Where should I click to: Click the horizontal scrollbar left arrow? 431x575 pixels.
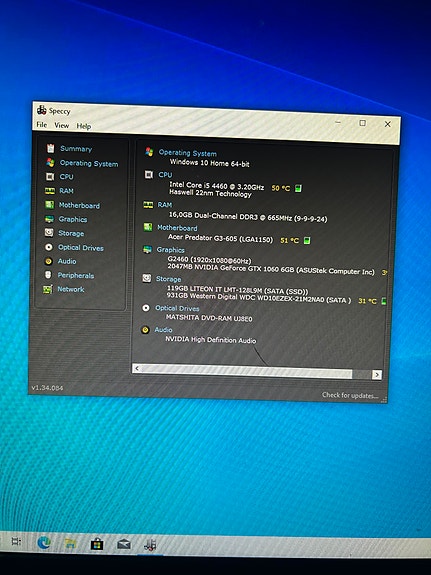pos(137,368)
